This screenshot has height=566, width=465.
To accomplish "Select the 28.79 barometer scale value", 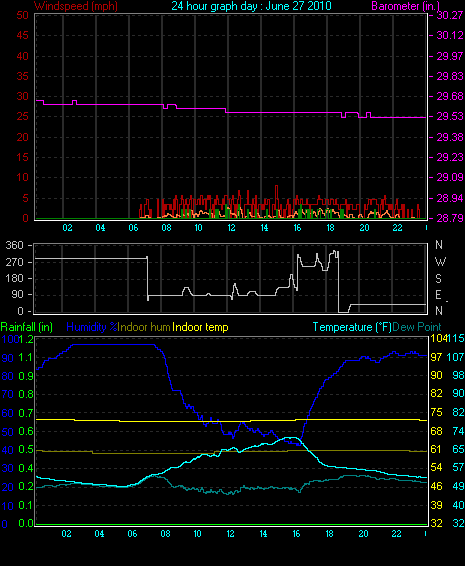I will 450,218.
